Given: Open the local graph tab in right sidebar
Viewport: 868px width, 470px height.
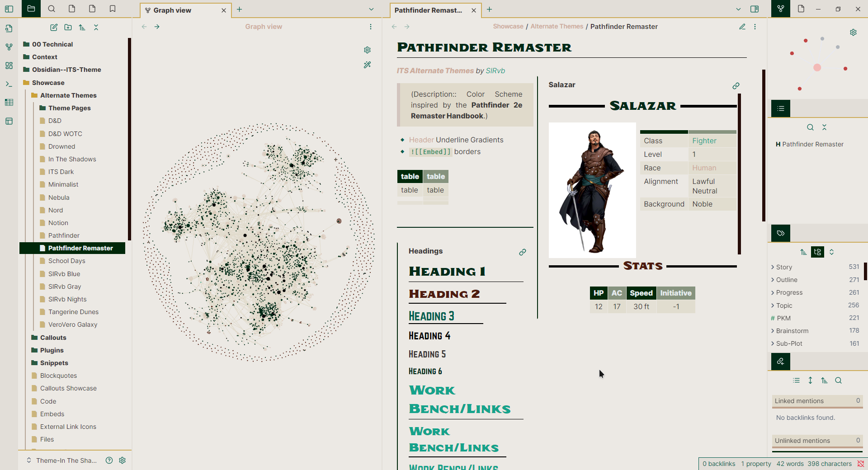Looking at the screenshot, I should pyautogui.click(x=781, y=9).
